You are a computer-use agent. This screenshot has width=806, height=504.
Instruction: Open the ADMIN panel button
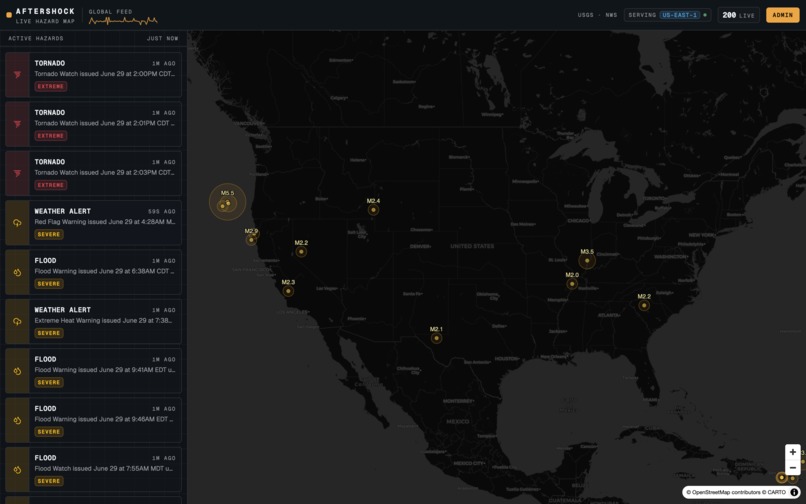(782, 15)
